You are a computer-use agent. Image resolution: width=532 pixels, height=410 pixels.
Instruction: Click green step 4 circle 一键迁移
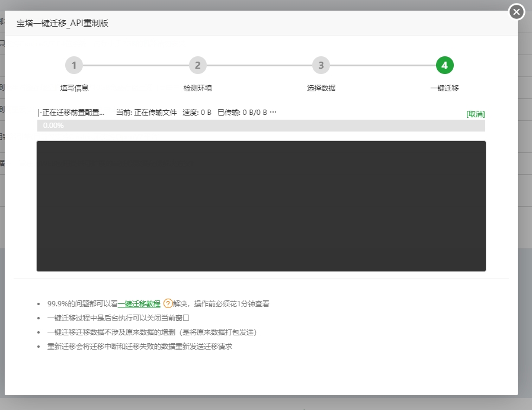pos(444,65)
